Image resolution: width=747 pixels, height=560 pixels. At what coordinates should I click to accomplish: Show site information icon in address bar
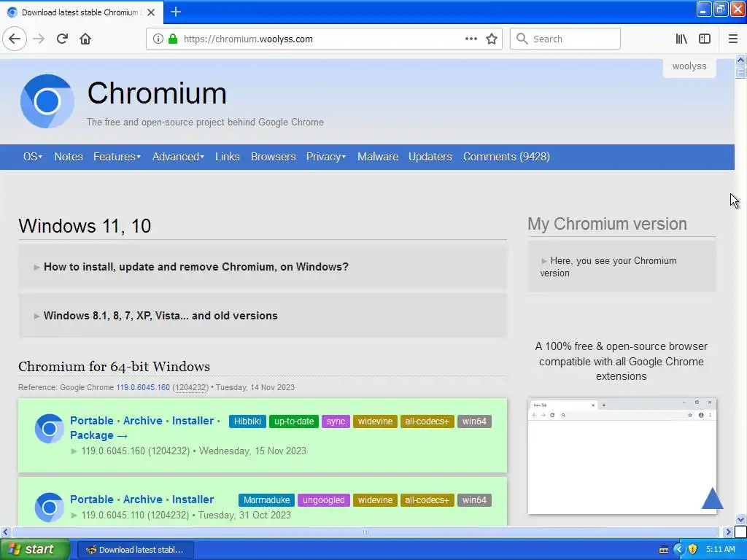[158, 39]
